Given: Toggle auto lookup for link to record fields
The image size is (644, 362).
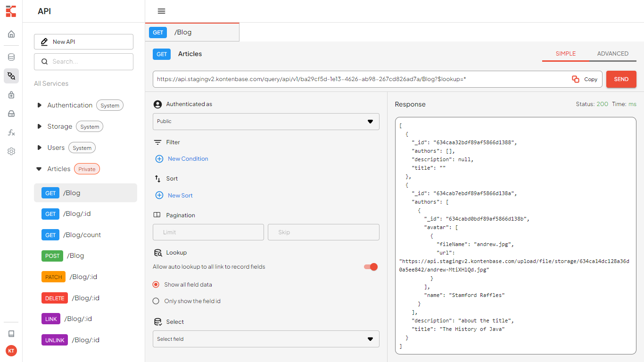Looking at the screenshot, I should 371,266.
